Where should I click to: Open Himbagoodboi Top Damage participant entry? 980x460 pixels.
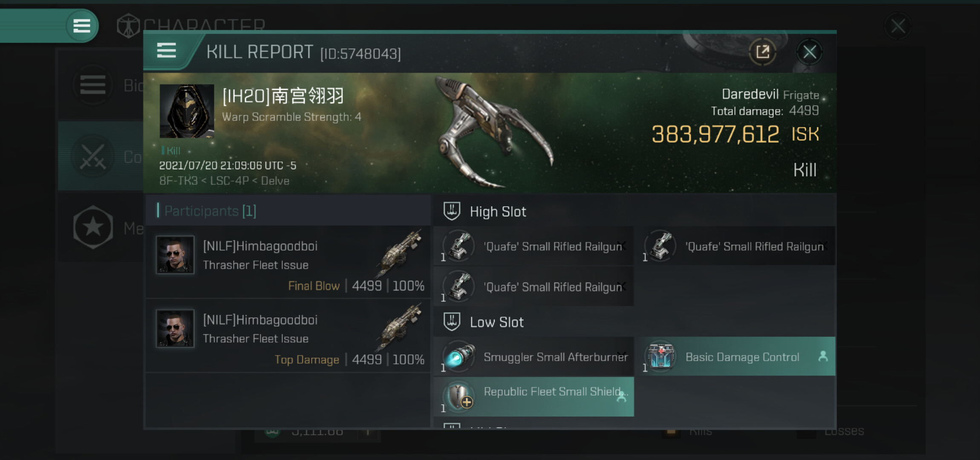tap(288, 336)
